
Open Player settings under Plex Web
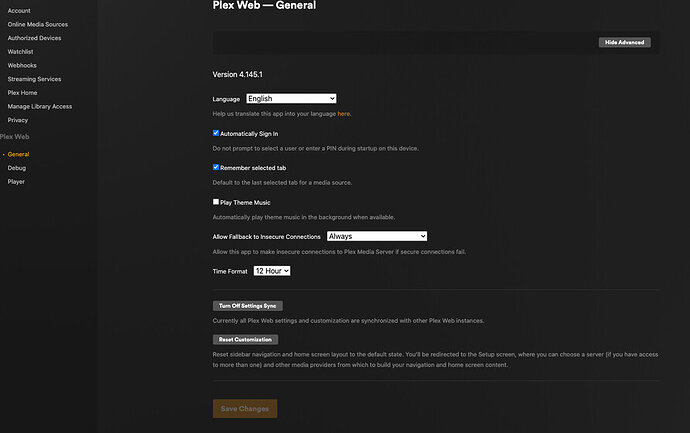pyautogui.click(x=16, y=181)
